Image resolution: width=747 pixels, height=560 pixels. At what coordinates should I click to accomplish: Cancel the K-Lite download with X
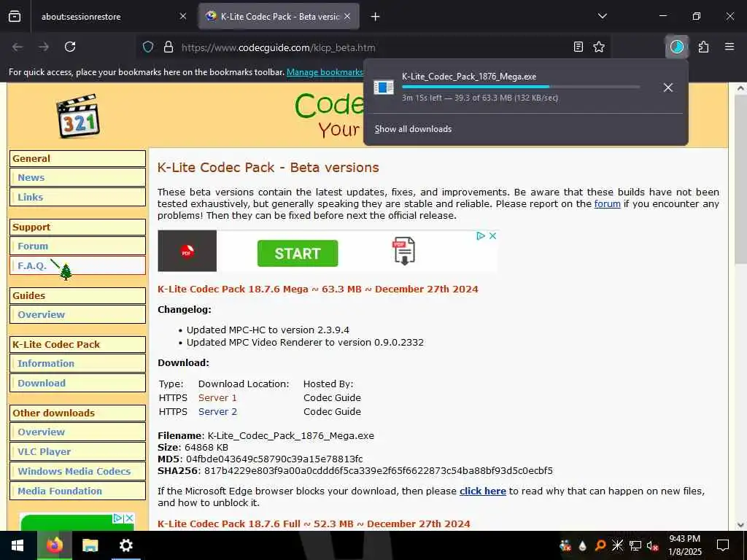[x=668, y=87]
